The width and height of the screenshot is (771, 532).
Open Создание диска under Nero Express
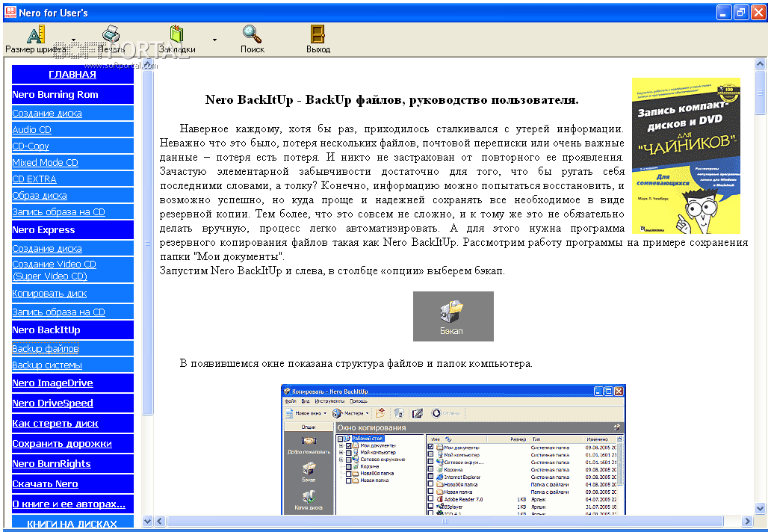47,248
